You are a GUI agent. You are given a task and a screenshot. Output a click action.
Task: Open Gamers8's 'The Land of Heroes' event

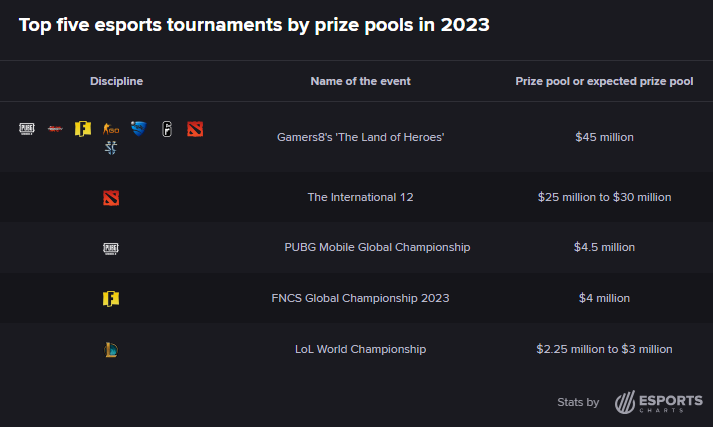361,137
